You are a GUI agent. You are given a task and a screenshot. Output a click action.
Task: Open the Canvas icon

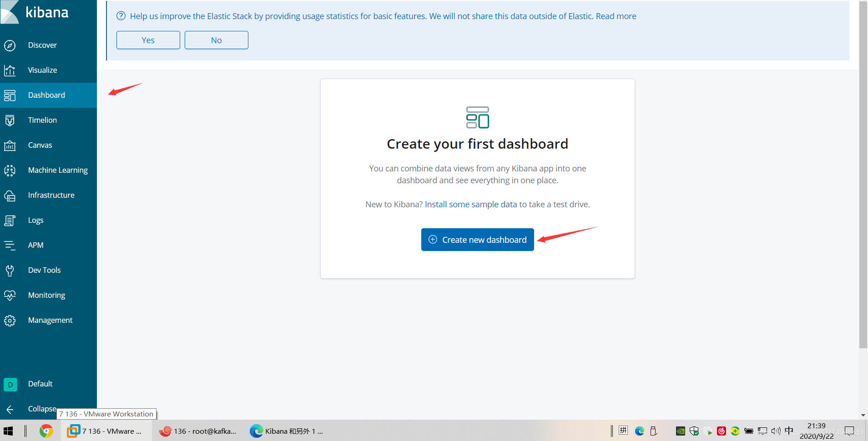click(x=10, y=145)
